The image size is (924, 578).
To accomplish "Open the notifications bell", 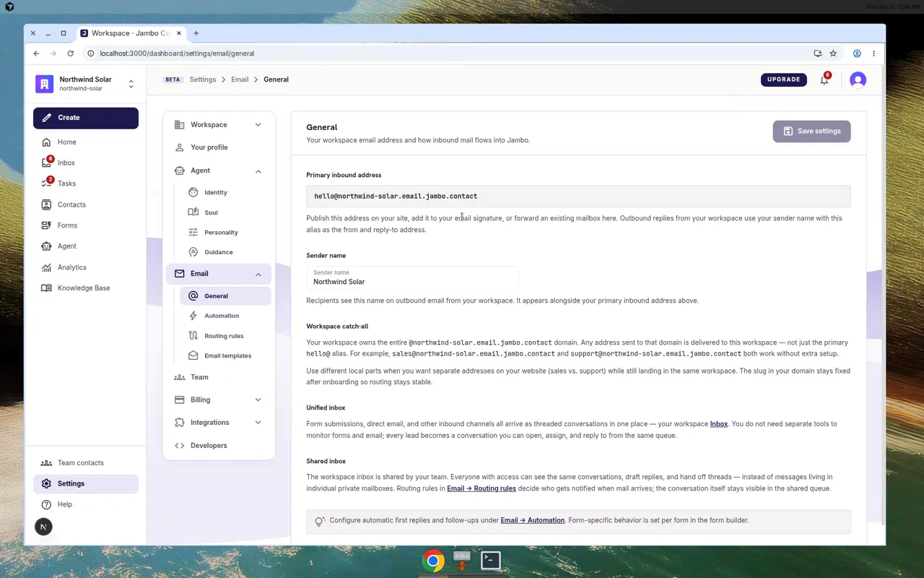I will [824, 79].
